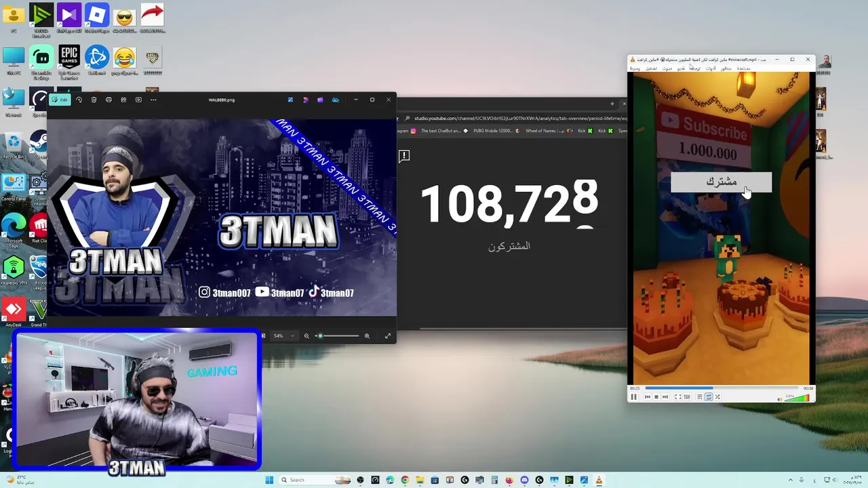Open Firefox from the taskbar
868x488 pixels.
pos(509,480)
